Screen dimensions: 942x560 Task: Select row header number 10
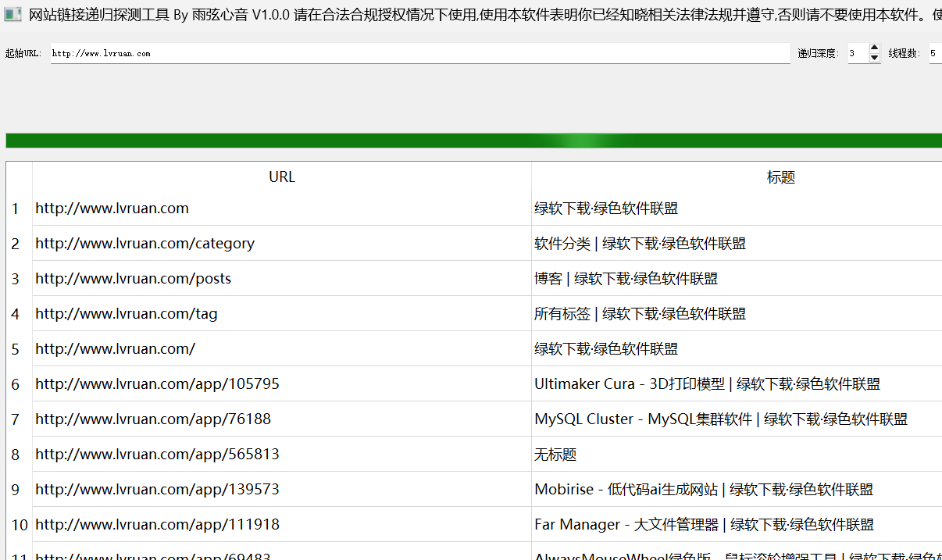[19, 525]
